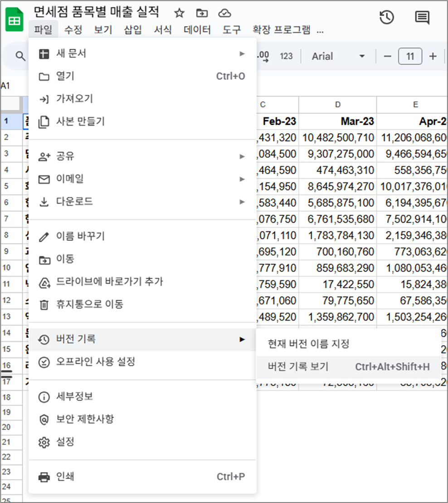Open the comments icon at top right
Screen dimensions: 448x503
(422, 17)
